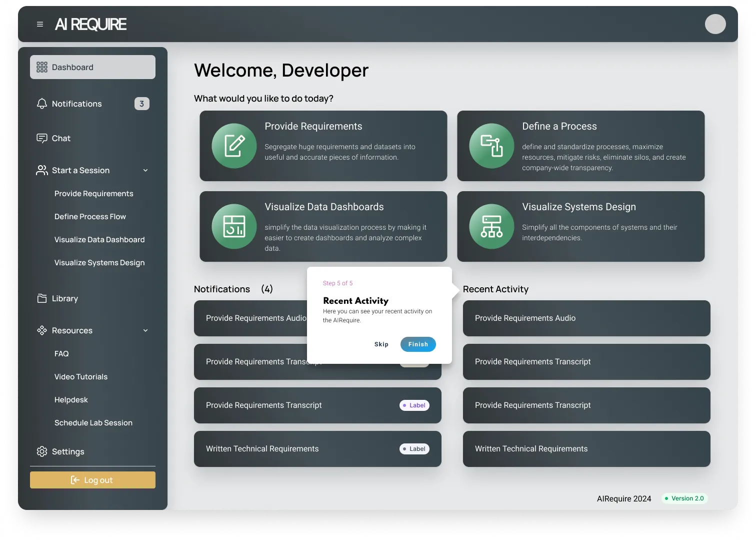
Task: Open the Visualize Systems Design card
Action: 580,226
